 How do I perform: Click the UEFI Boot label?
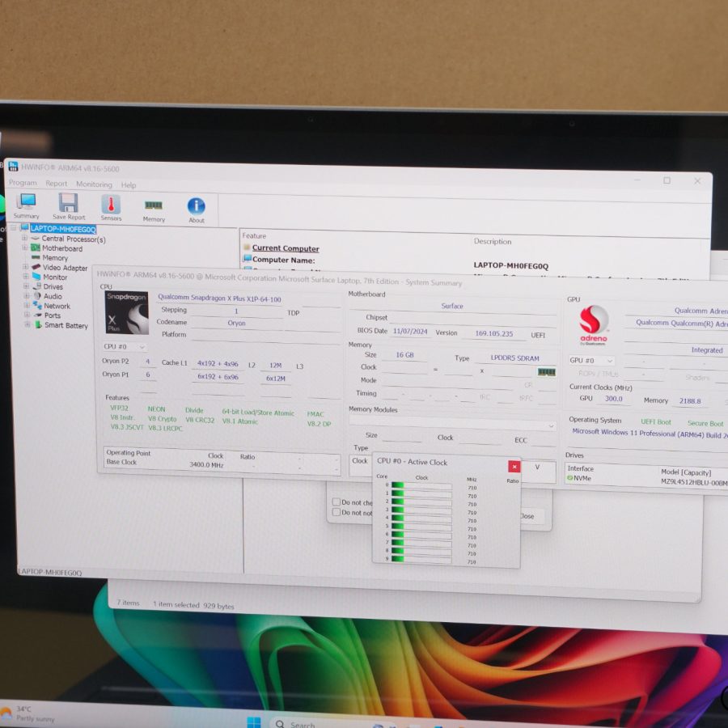click(655, 422)
